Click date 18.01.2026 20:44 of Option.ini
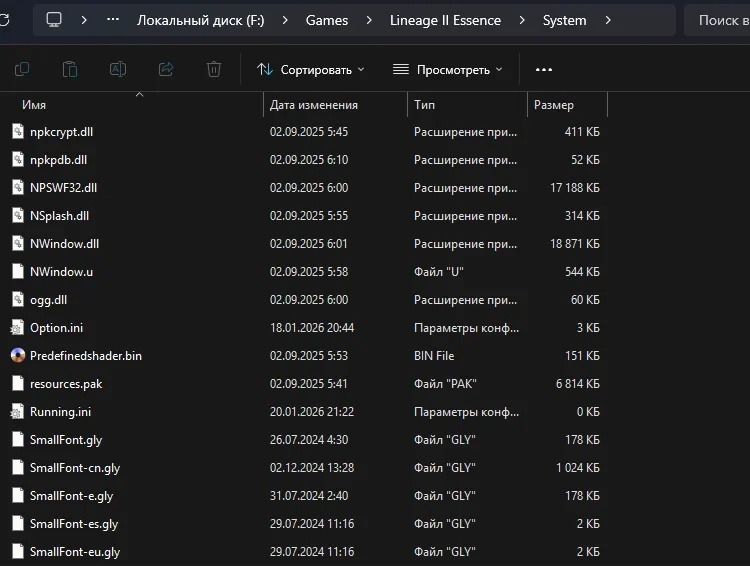750x566 pixels. [x=312, y=328]
